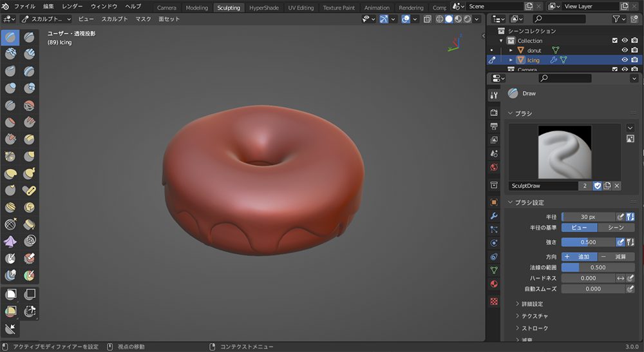The height and width of the screenshot is (352, 644).
Task: Expand the 詳細設定 panel
Action: [x=531, y=304]
